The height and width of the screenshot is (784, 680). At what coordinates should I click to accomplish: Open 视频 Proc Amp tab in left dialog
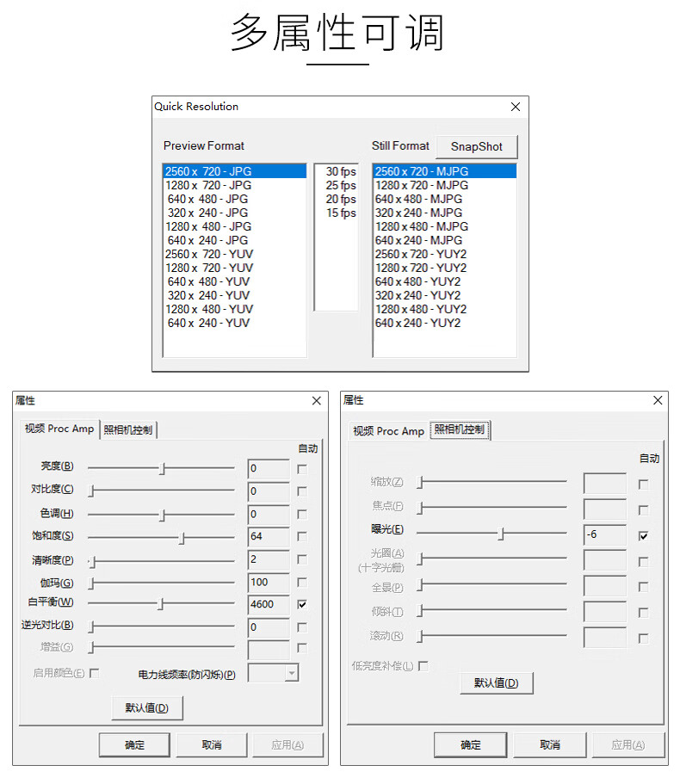click(x=59, y=429)
